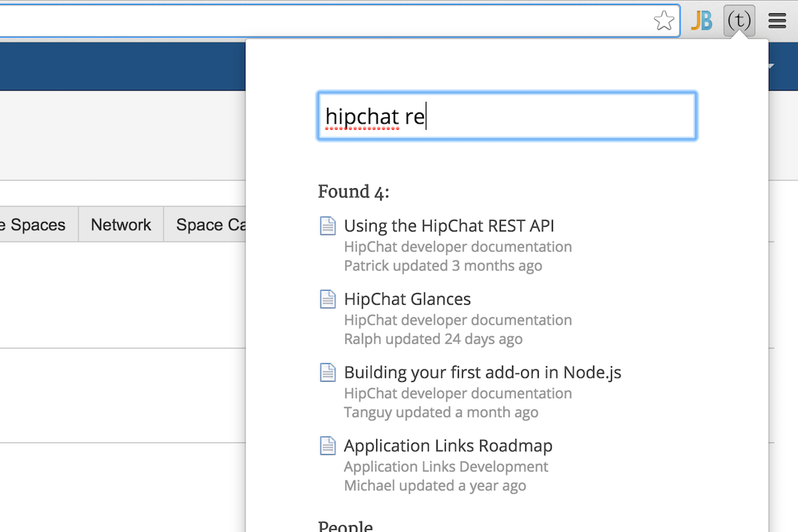Open 'Application Links Roadmap' result
This screenshot has height=532, width=798.
pos(448,446)
